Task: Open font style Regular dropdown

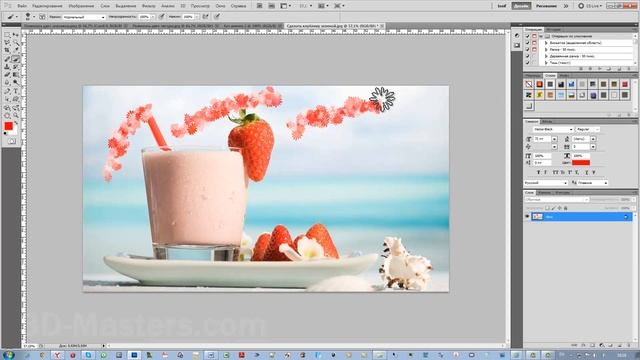Action: pos(588,129)
